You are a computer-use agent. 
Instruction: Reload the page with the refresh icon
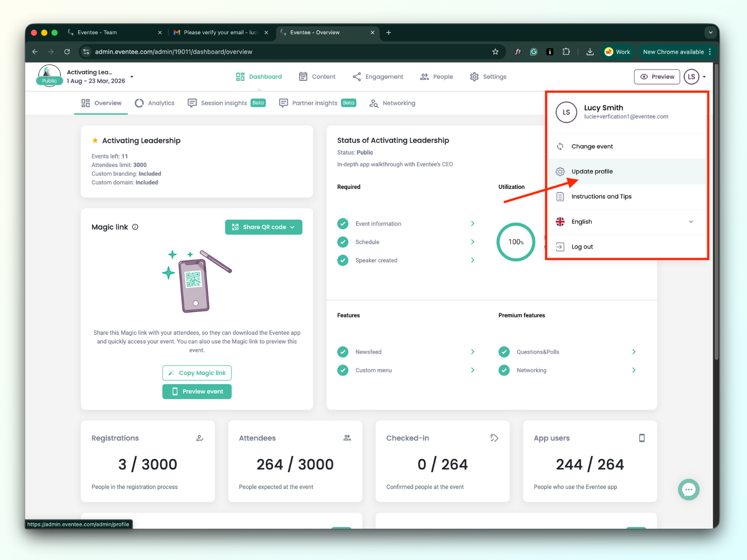point(67,52)
